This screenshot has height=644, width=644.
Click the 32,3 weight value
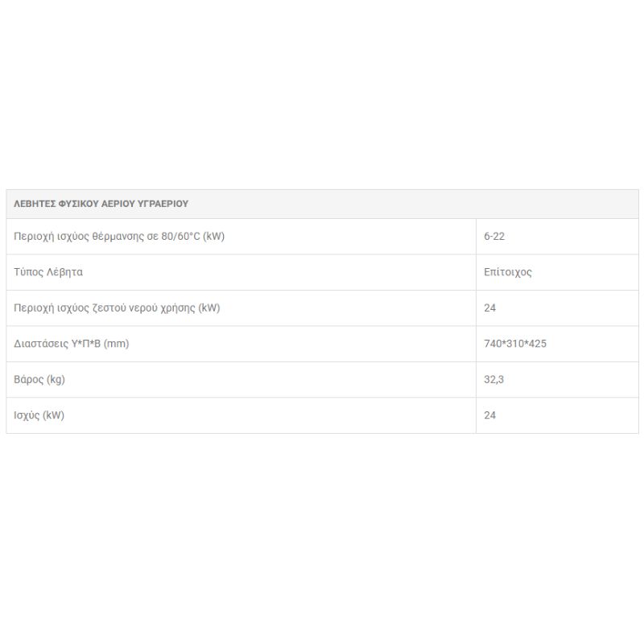coord(493,379)
